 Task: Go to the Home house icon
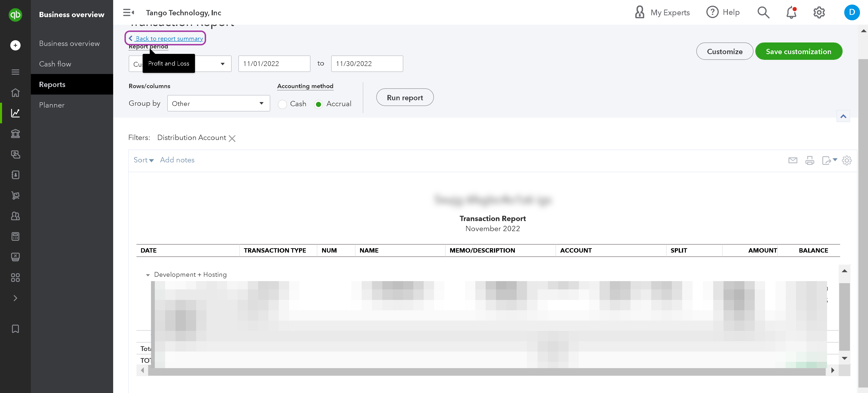point(15,92)
